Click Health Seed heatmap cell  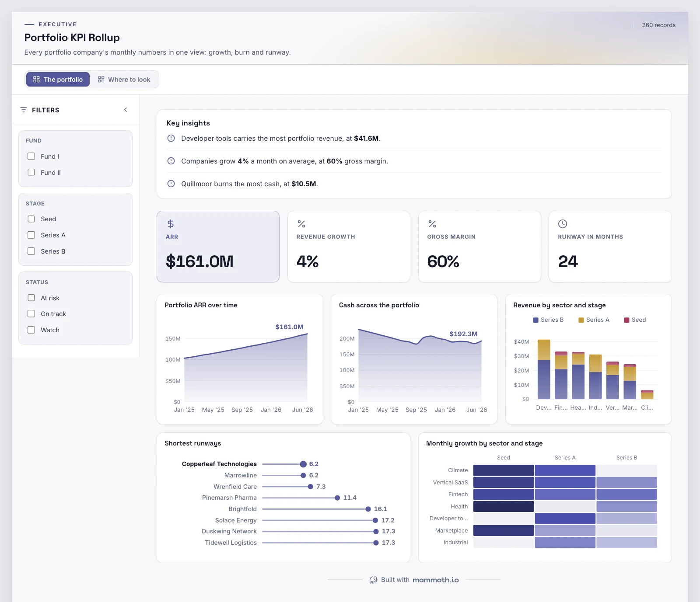[504, 506]
